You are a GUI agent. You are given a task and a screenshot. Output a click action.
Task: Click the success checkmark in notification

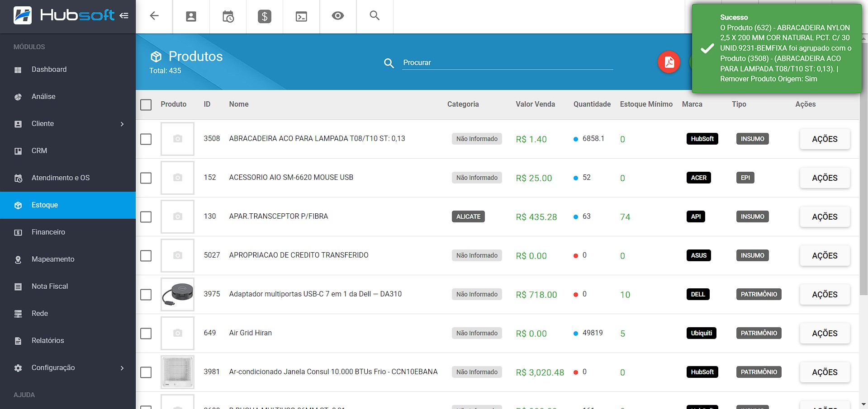tap(707, 48)
